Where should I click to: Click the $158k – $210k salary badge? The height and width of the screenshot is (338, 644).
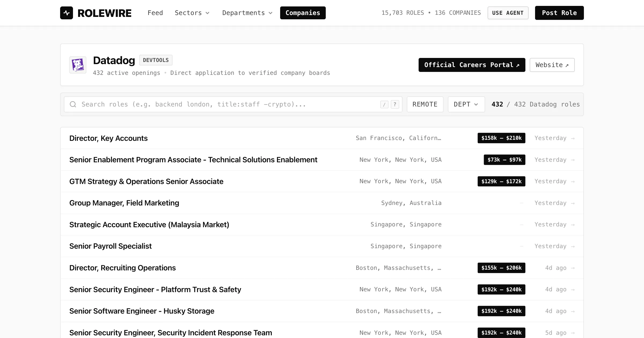tap(502, 138)
